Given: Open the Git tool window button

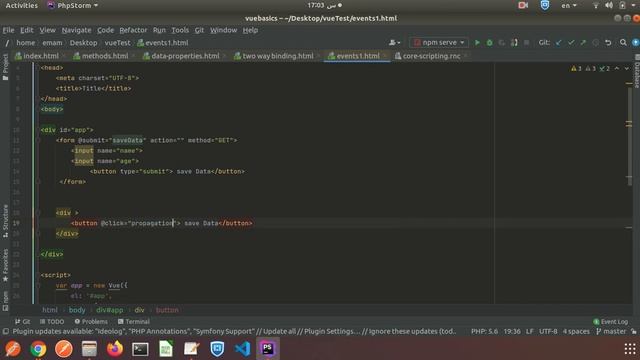Looking at the screenshot, I should (22, 322).
